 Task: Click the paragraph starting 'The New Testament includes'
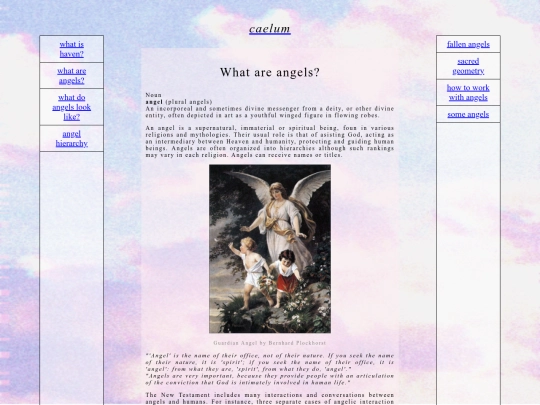click(x=270, y=398)
